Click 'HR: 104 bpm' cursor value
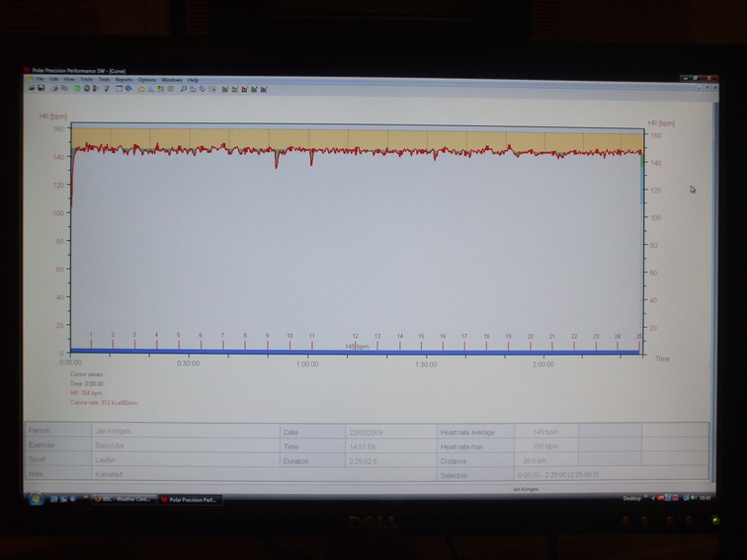 [86, 393]
